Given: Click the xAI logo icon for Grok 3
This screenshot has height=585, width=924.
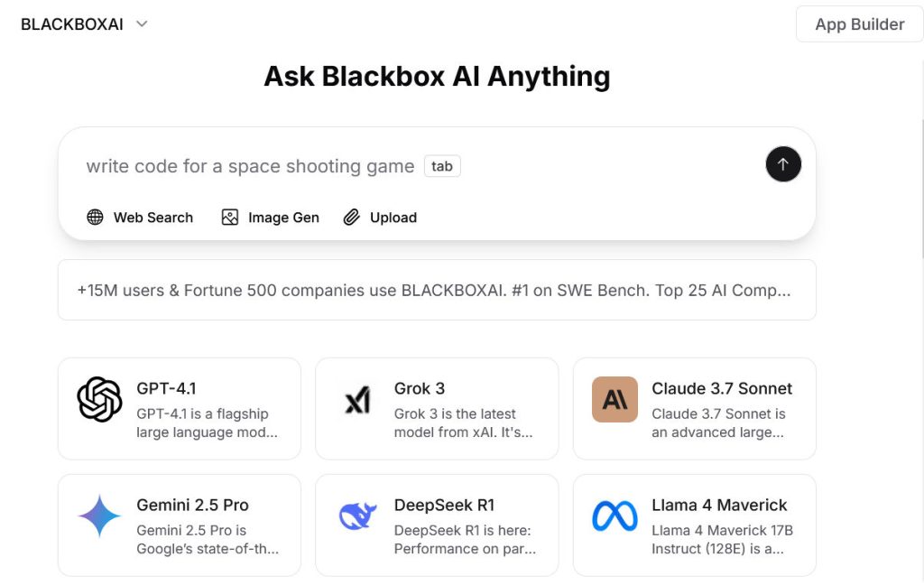Looking at the screenshot, I should 357,400.
